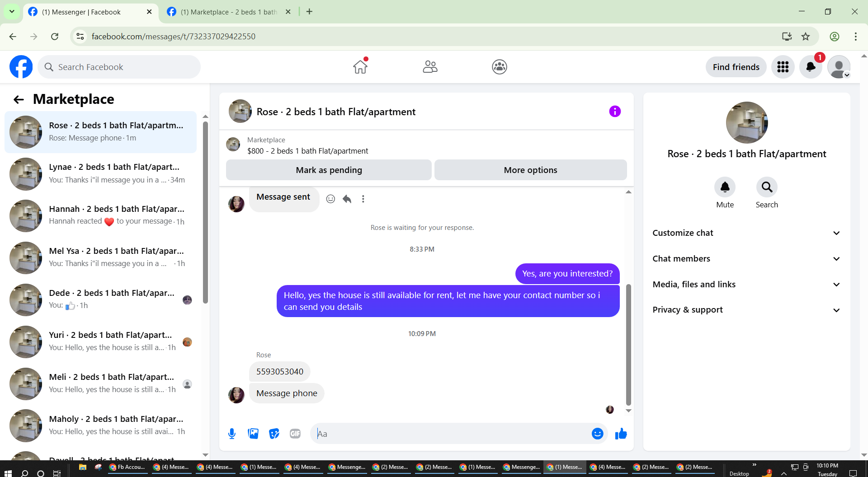This screenshot has height=477, width=868.
Task: Open the $800 listing link in chat header
Action: click(307, 151)
